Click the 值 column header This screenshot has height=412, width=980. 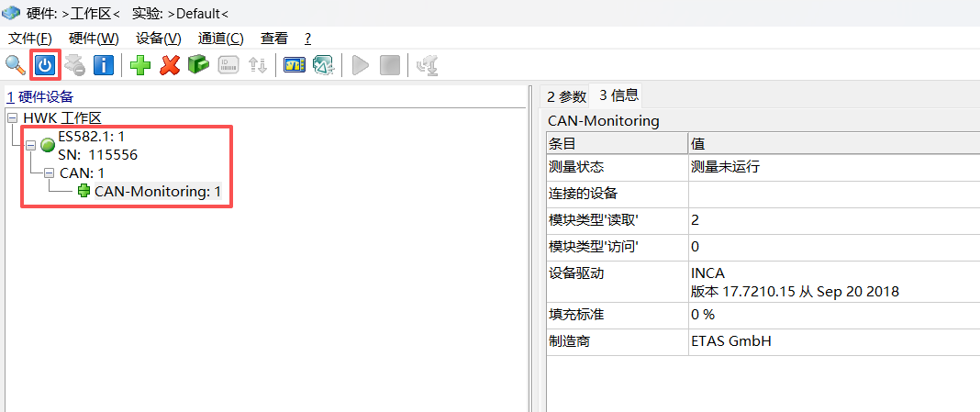834,143
